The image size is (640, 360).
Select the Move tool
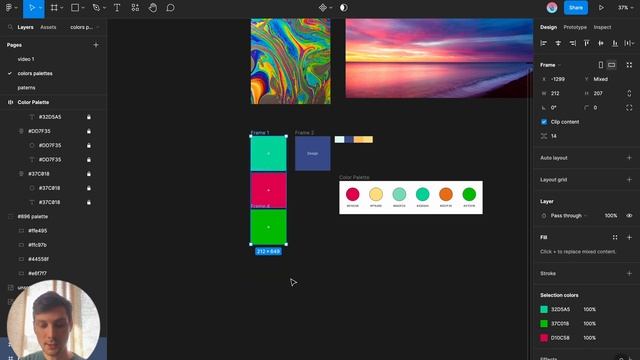pos(31,8)
